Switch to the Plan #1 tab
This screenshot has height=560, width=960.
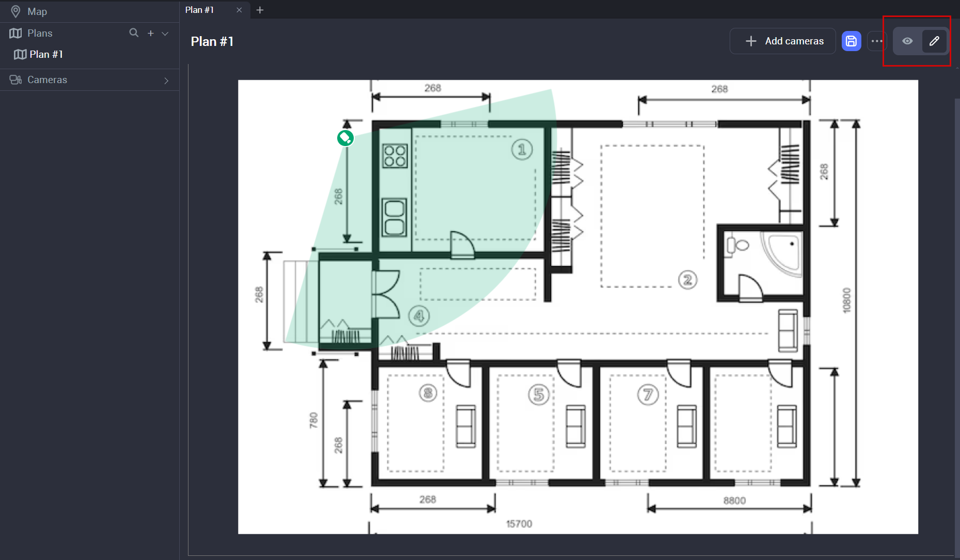pyautogui.click(x=200, y=10)
